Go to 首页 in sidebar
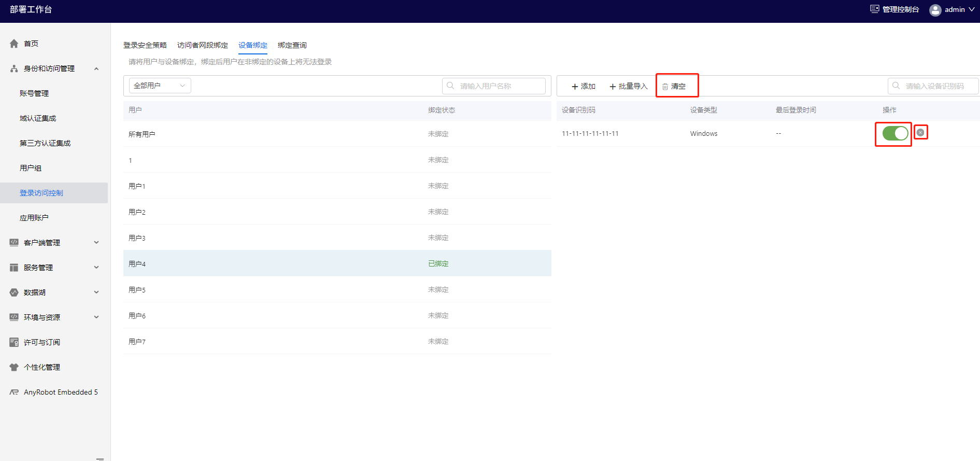The width and height of the screenshot is (980, 461). [31, 44]
